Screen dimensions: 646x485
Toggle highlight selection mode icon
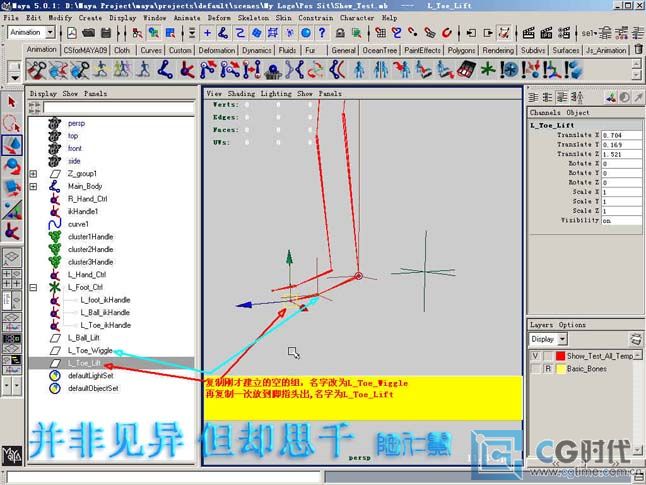tap(356, 33)
